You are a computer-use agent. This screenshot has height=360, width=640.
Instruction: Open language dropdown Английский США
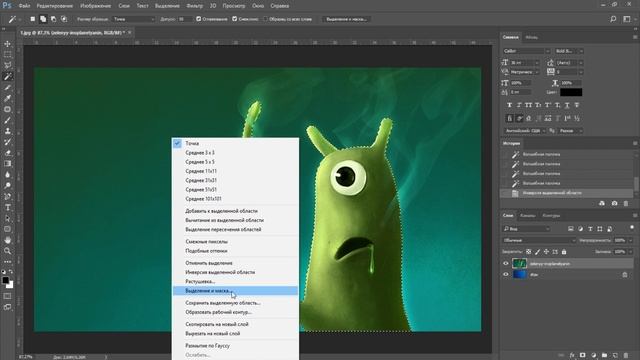click(525, 131)
